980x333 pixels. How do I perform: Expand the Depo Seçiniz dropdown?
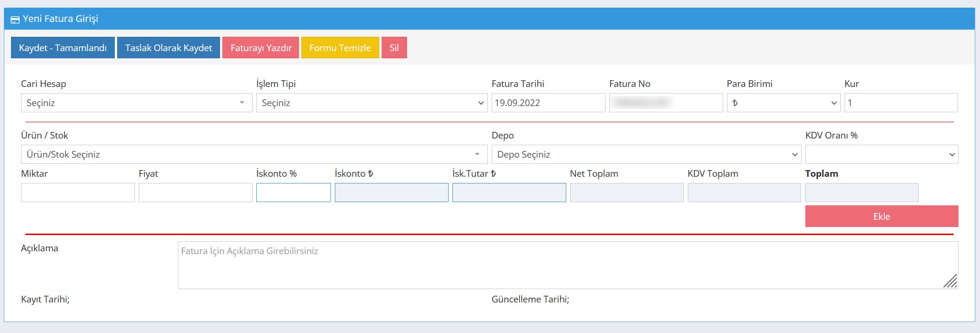[x=646, y=154]
